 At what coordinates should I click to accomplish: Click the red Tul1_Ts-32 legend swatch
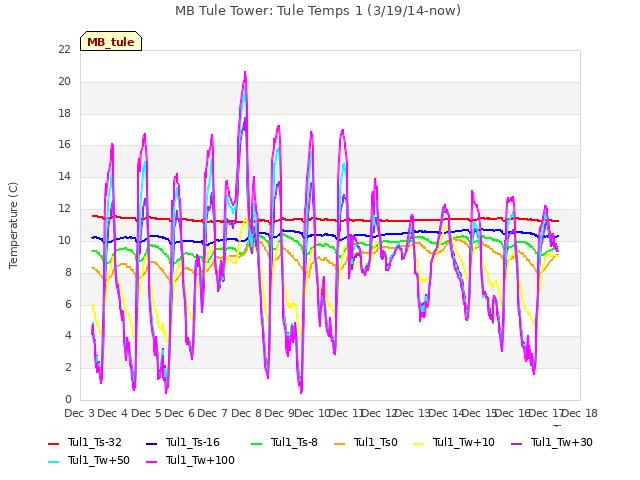tap(54, 443)
